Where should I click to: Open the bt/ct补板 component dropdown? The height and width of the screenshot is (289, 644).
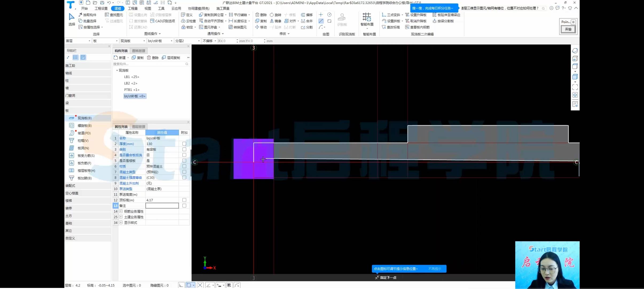[160, 41]
